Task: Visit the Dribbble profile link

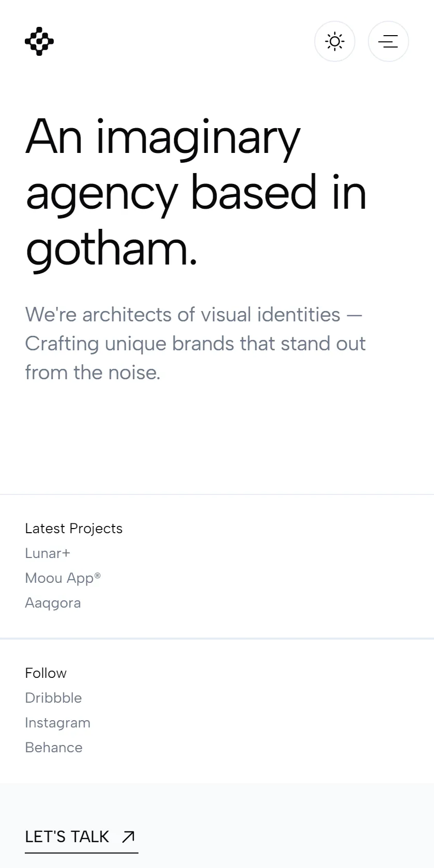Action: [x=53, y=698]
